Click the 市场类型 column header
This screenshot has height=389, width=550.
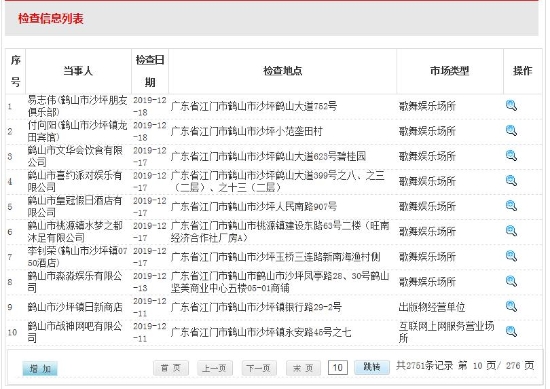tap(450, 71)
